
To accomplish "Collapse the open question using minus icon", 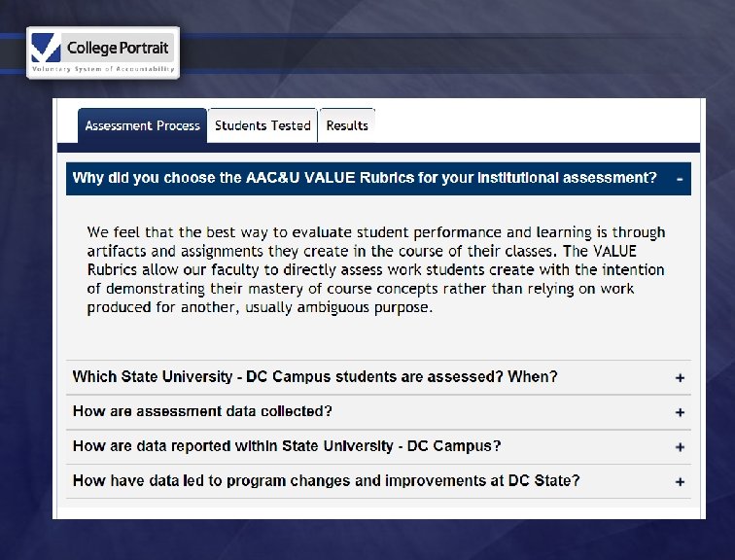I will (680, 179).
